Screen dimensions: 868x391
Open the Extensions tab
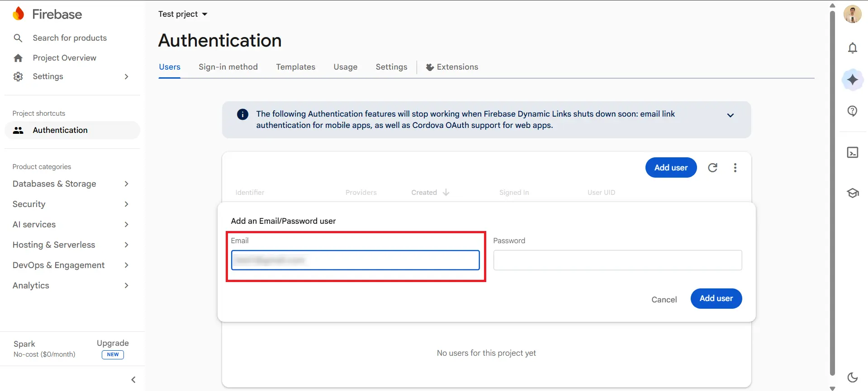452,67
